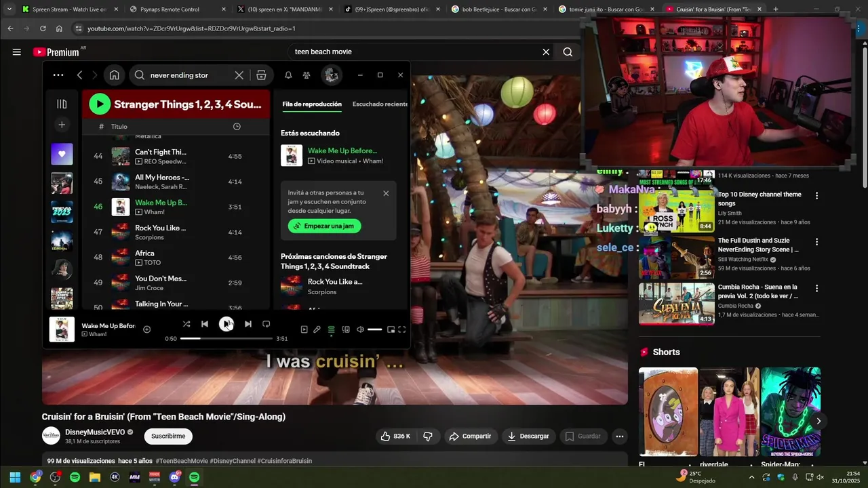Viewport: 868px width, 488px height.
Task: Open Connect to a device
Action: [346, 329]
